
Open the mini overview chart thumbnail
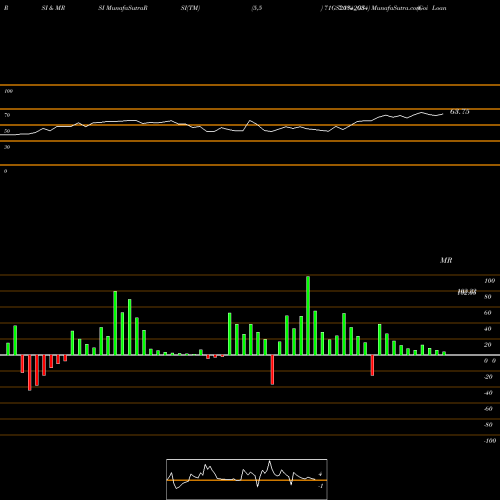(x=247, y=479)
